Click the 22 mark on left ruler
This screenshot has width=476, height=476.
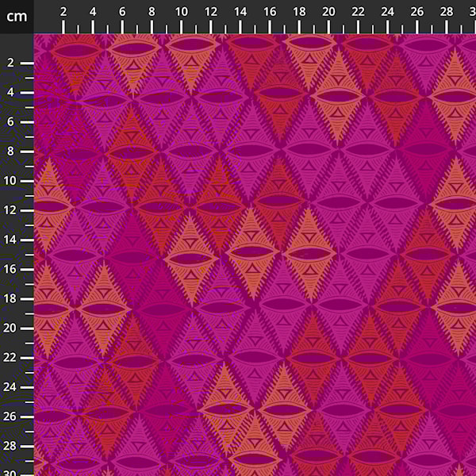coord(12,357)
